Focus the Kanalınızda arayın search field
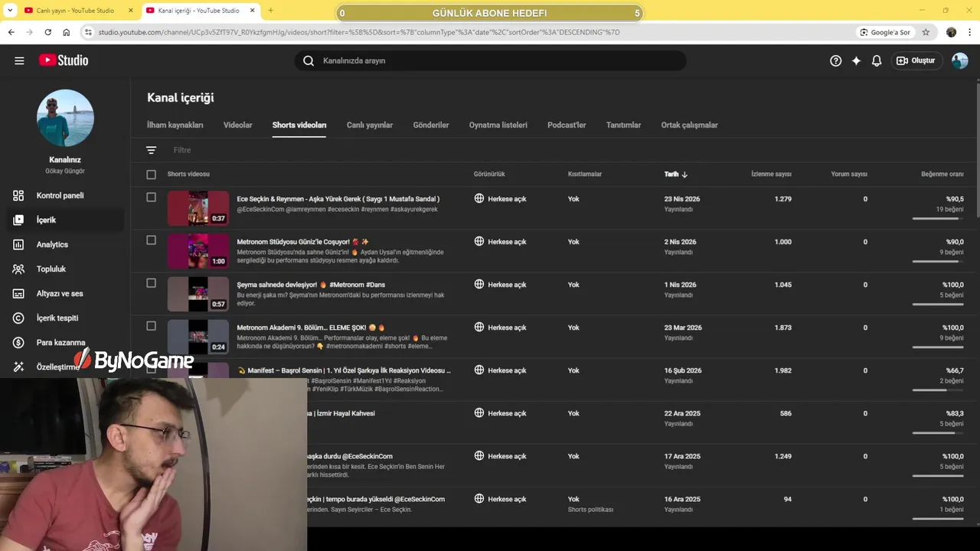This screenshot has height=551, width=980. [490, 60]
